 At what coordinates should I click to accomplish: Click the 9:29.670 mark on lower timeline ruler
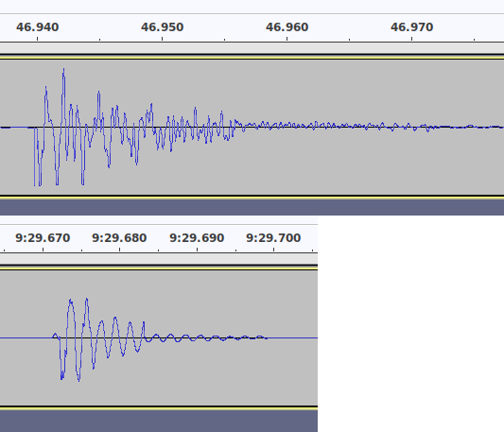pos(43,238)
